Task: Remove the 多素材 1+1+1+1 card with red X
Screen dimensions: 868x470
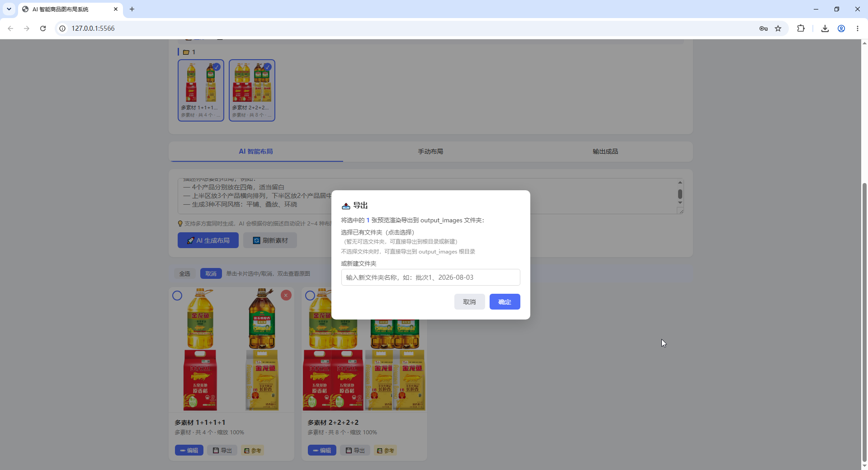Action: [x=286, y=295]
